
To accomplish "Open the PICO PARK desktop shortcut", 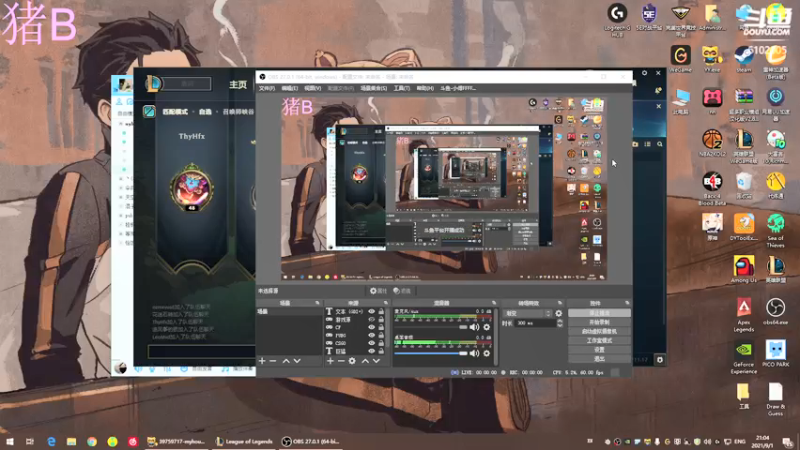I will (x=776, y=354).
